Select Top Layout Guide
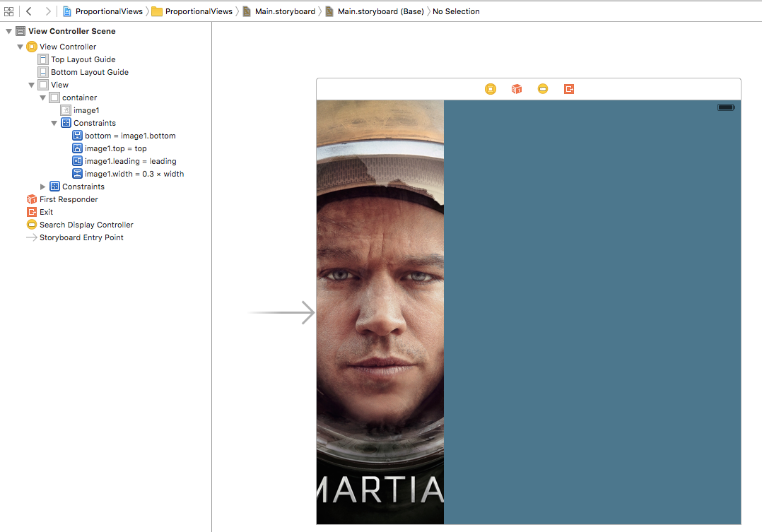 pyautogui.click(x=106, y=59)
